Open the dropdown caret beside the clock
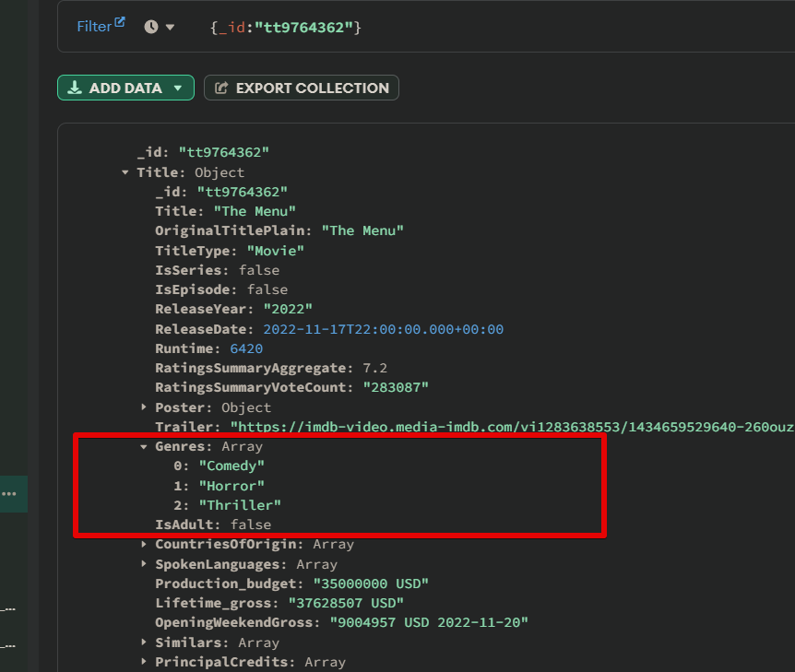 click(x=170, y=28)
